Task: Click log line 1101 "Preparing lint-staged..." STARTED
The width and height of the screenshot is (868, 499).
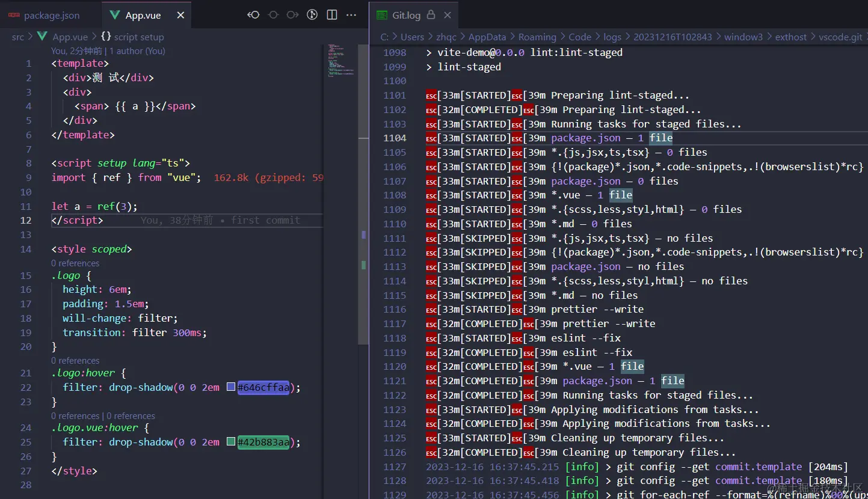Action: click(x=558, y=95)
